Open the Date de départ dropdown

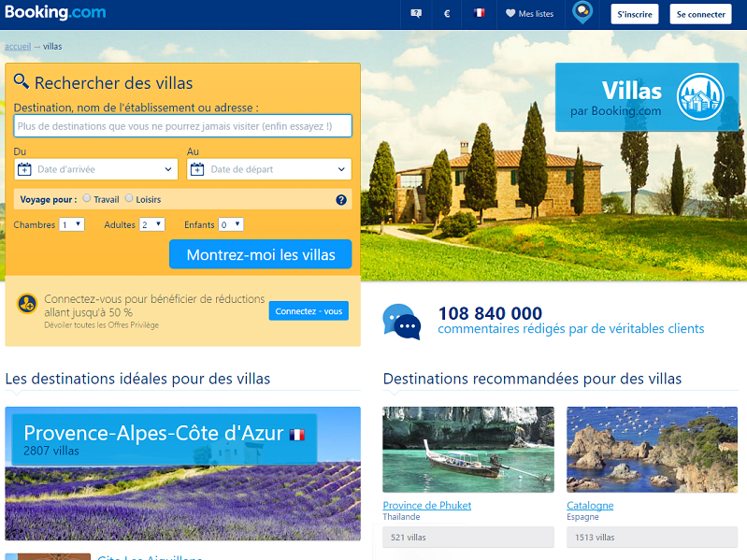coord(269,169)
